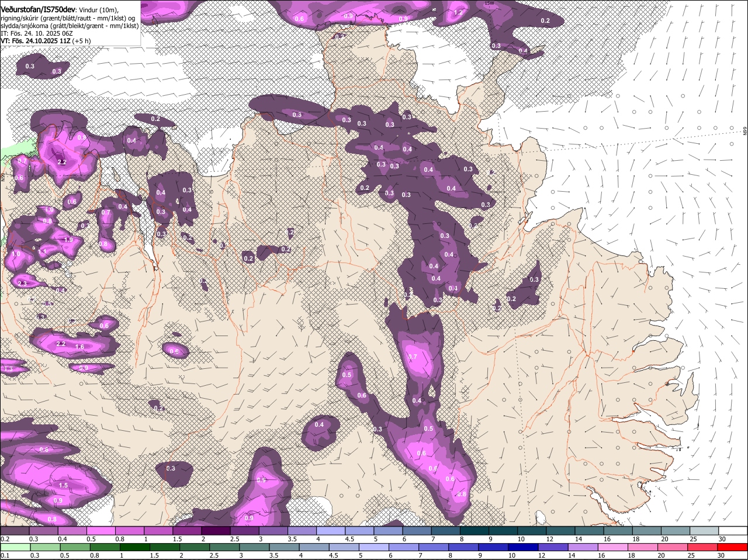This screenshot has width=748, height=560.
Task: Click the 2.3 precipitation value on map
Action: (x=22, y=284)
